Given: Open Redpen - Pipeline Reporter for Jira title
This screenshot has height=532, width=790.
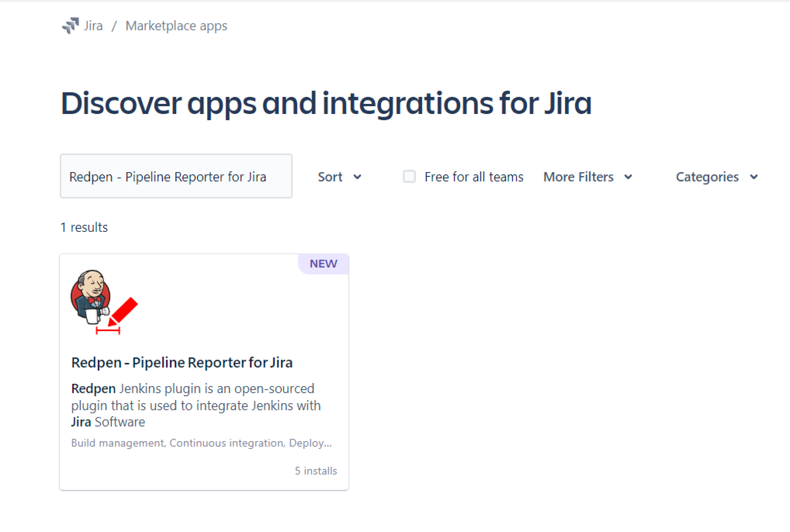Looking at the screenshot, I should (x=182, y=362).
